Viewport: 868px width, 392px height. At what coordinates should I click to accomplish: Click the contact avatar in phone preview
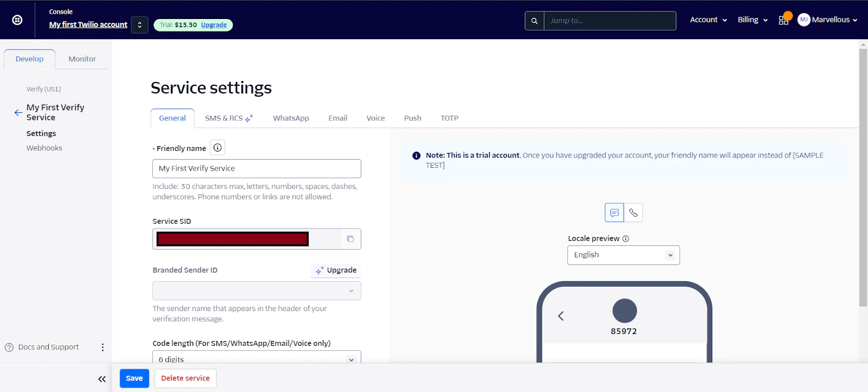tap(624, 311)
